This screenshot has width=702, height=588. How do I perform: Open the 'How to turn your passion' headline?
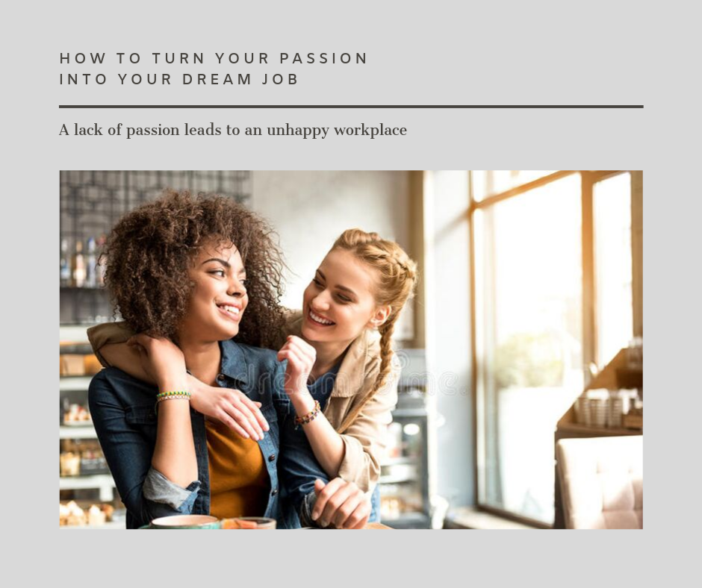coord(213,58)
